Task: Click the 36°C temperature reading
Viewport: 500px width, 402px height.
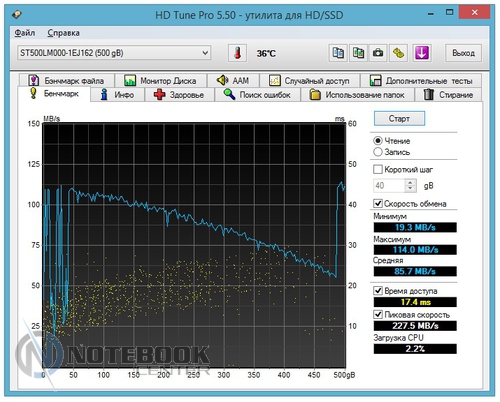Action: (x=266, y=53)
